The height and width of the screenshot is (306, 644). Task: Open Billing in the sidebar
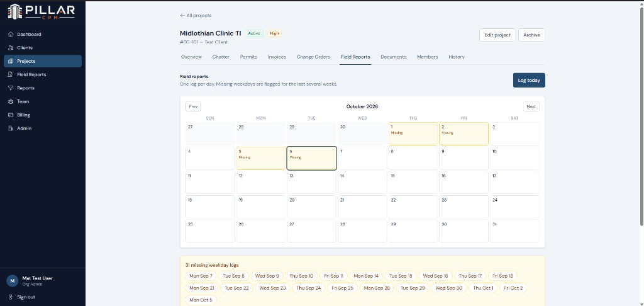point(43,115)
